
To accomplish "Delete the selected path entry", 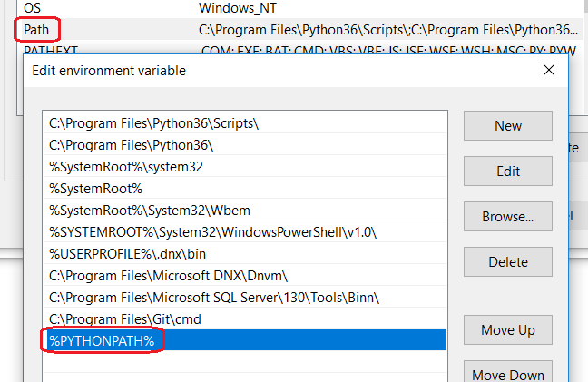I will pos(508,262).
